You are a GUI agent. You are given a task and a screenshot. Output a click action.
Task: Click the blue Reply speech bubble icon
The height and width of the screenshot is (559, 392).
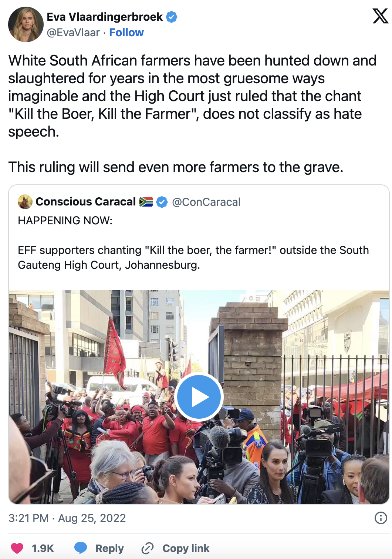coord(81,548)
